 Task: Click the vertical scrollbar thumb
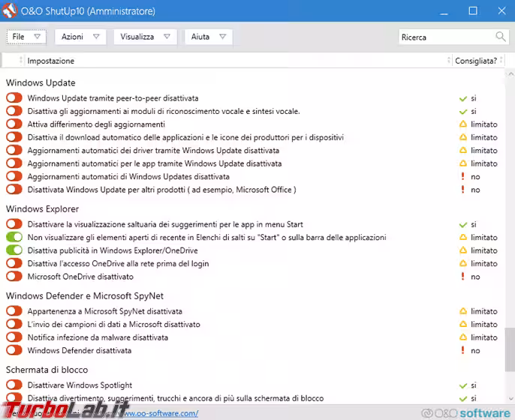[510, 349]
